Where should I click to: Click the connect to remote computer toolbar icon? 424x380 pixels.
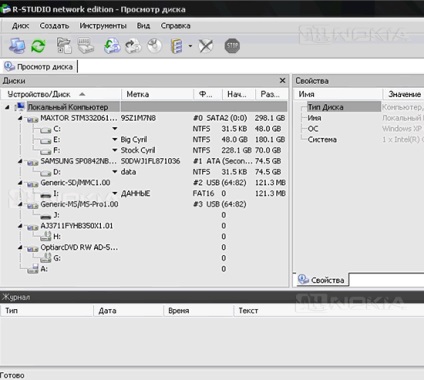point(17,46)
